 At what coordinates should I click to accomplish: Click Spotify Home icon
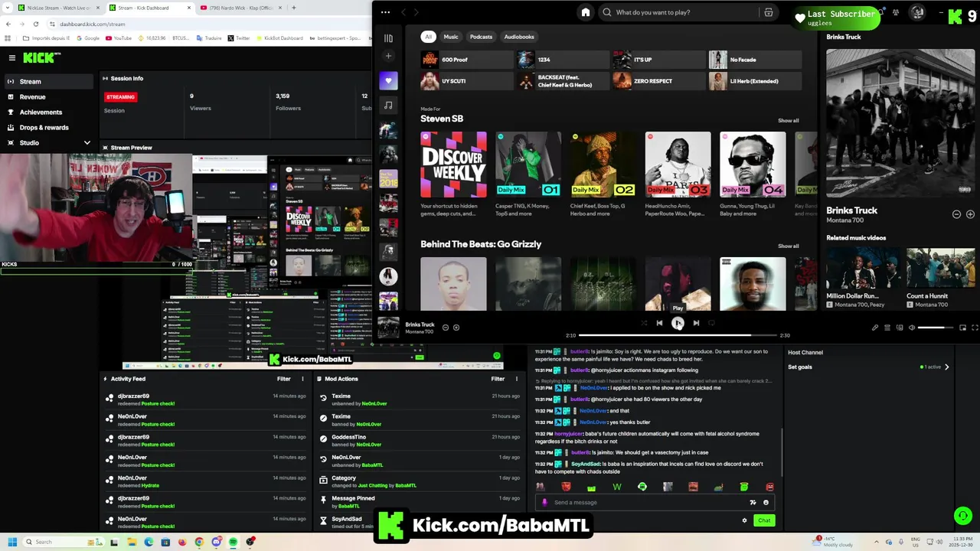(x=586, y=12)
